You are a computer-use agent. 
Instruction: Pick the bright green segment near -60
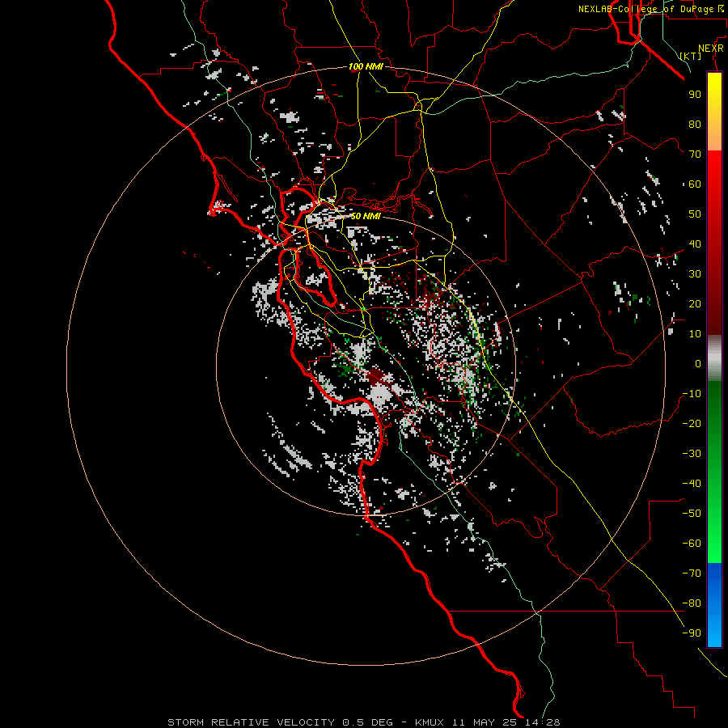point(714,544)
